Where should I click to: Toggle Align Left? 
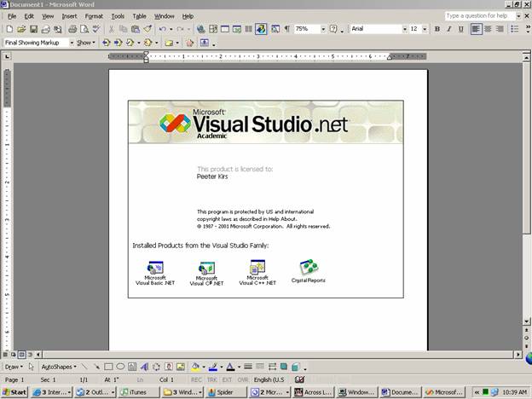pos(476,29)
